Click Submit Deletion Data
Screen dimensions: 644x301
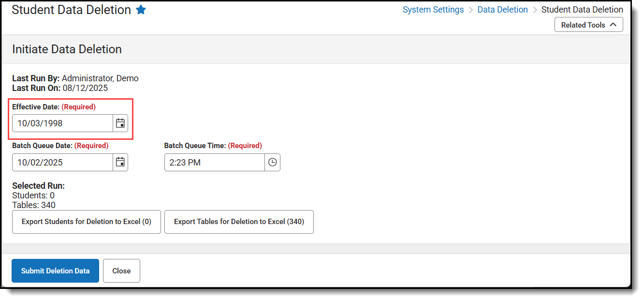coord(55,271)
